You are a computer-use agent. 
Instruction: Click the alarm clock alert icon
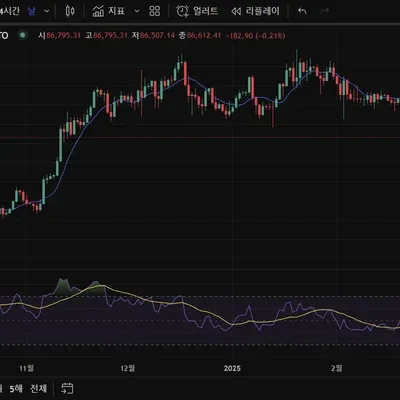tap(182, 11)
